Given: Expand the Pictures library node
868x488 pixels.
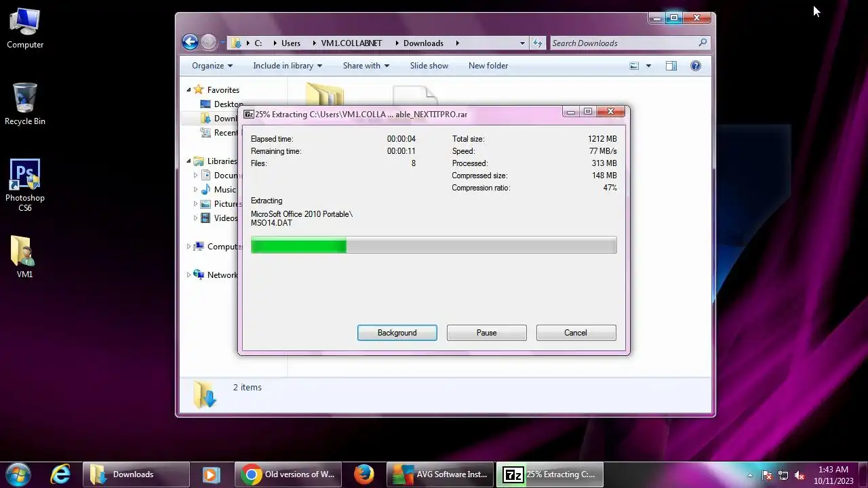Looking at the screenshot, I should (x=196, y=204).
